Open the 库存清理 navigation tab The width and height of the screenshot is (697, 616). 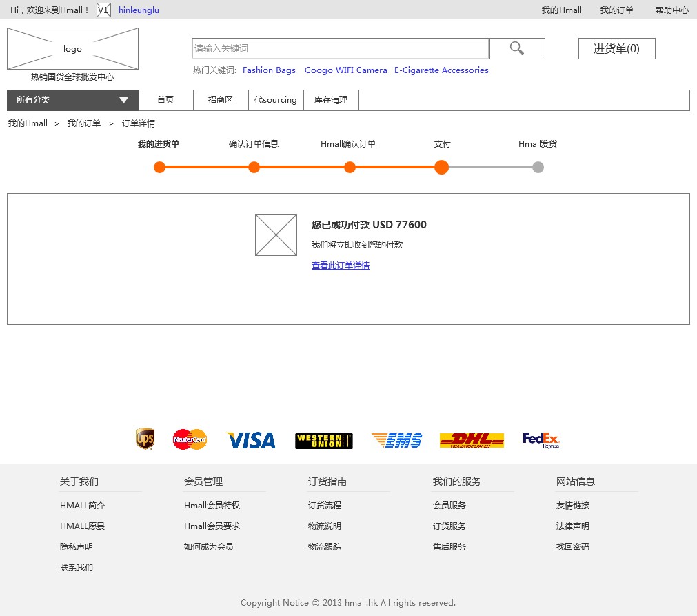[331, 100]
